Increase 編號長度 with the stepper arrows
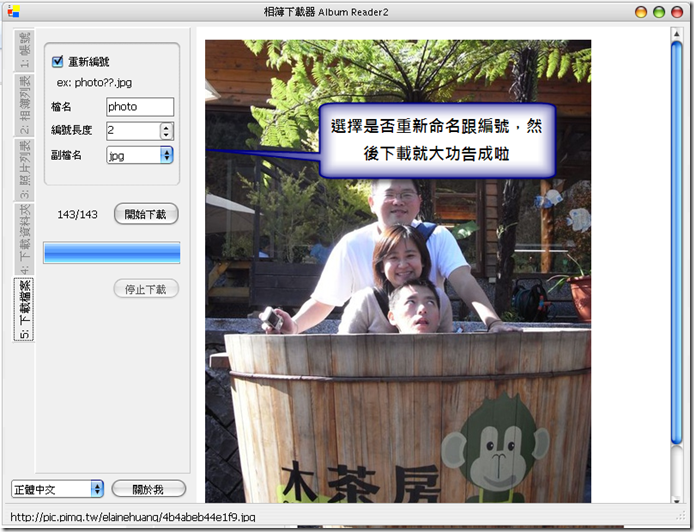The height and width of the screenshot is (532, 694). 166,127
